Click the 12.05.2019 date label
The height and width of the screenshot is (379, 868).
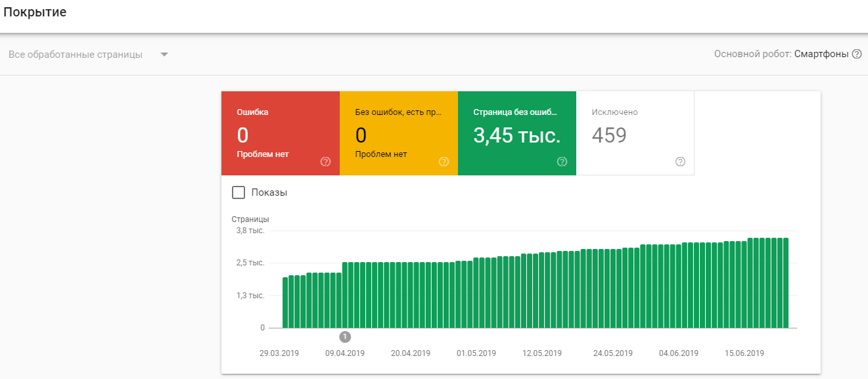(542, 353)
